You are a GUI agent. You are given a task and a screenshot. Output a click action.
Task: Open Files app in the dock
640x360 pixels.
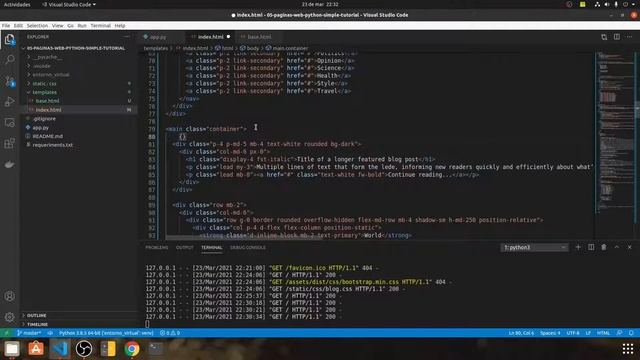coord(12,349)
